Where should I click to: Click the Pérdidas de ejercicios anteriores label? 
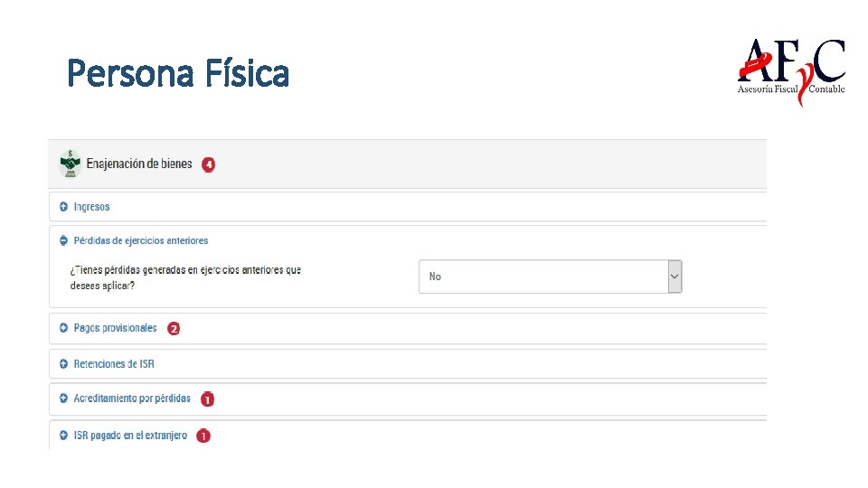coord(140,240)
